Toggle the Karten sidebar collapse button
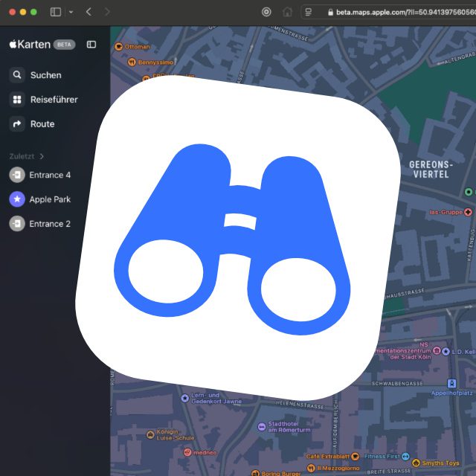The height and width of the screenshot is (476, 476). [x=91, y=45]
